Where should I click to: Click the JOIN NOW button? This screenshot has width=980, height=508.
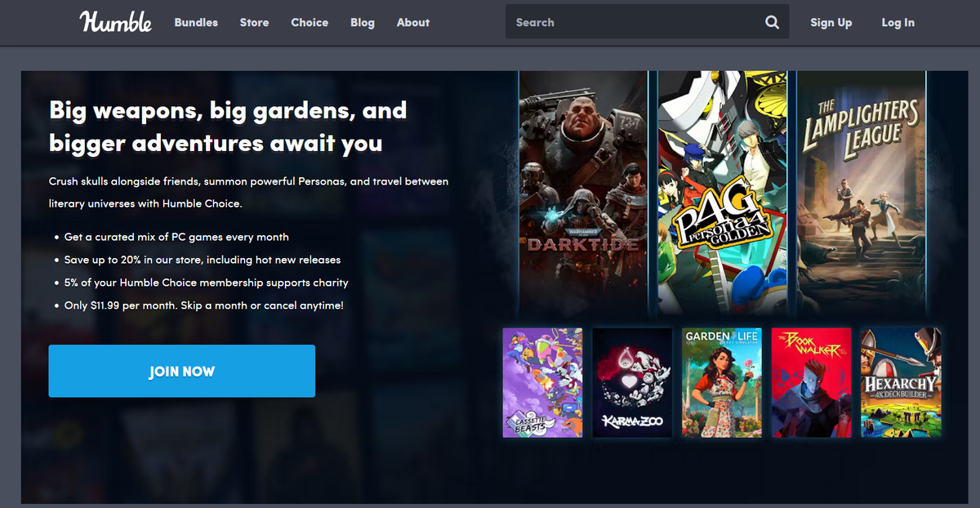[181, 371]
